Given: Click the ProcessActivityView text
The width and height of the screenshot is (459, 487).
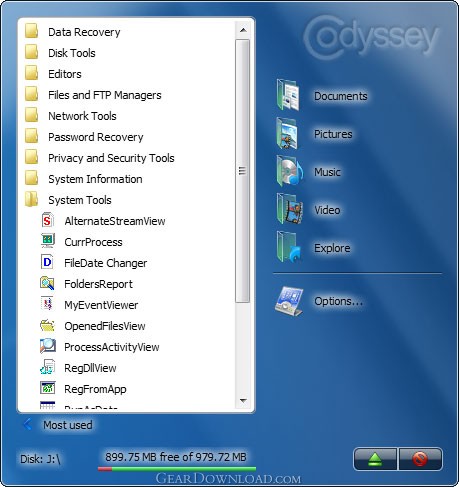Looking at the screenshot, I should coord(112,347).
